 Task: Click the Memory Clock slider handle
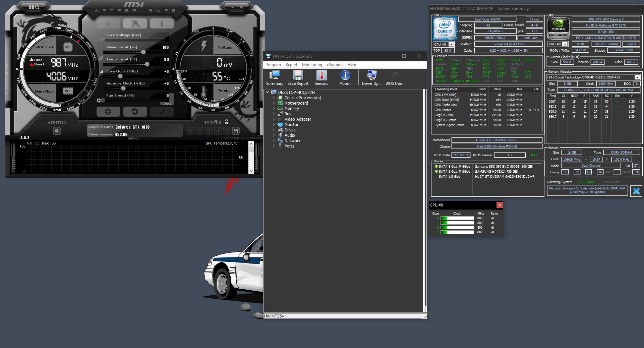click(x=123, y=89)
